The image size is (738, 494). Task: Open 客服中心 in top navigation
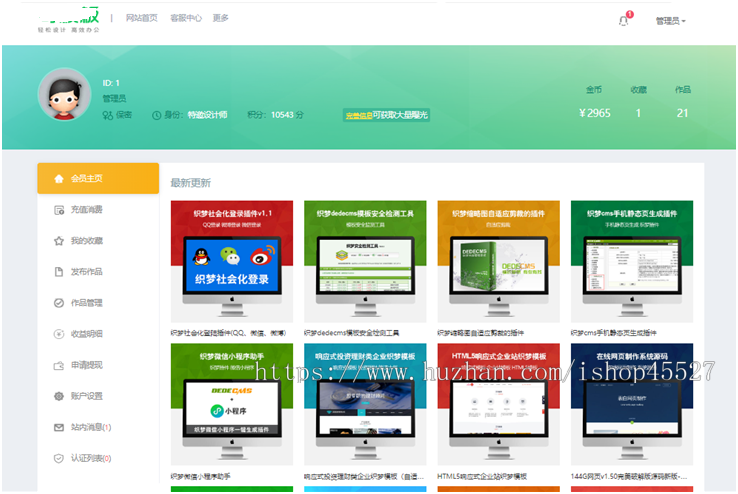tap(186, 18)
